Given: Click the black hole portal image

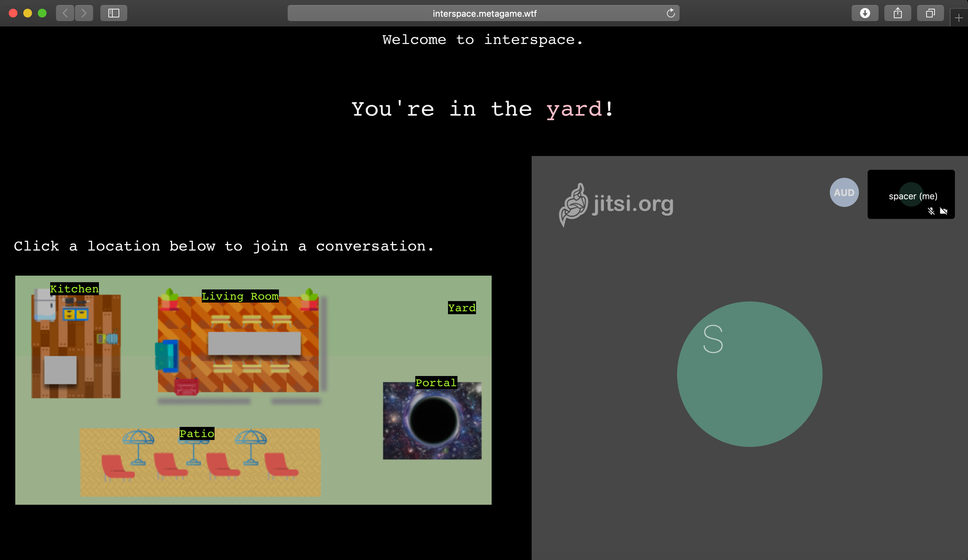Looking at the screenshot, I should [432, 421].
